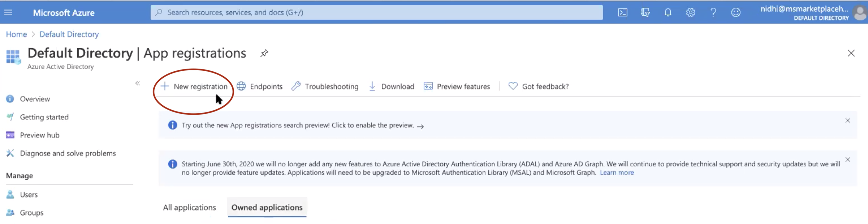Open the Directory and subscription filter icon
The width and height of the screenshot is (868, 224).
coord(645,13)
